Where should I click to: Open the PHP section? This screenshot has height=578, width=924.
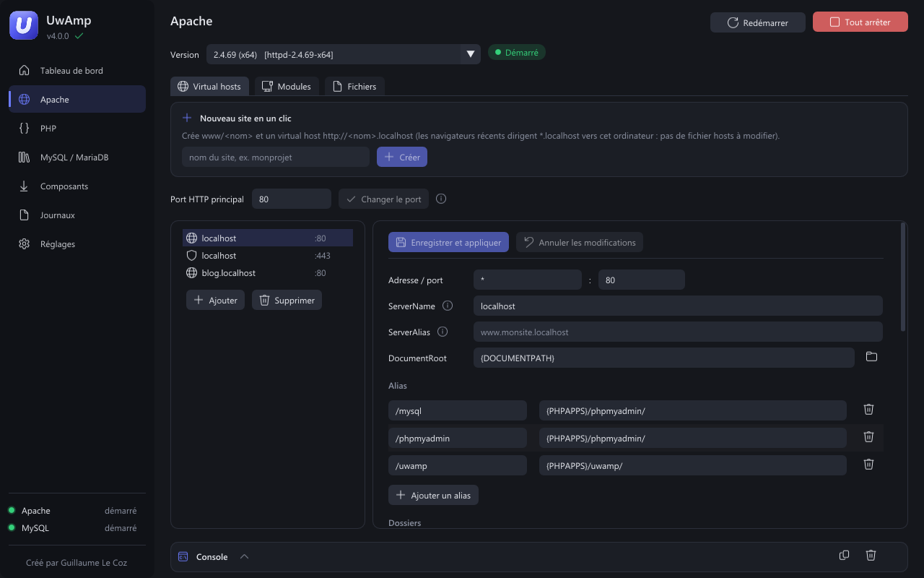click(77, 129)
